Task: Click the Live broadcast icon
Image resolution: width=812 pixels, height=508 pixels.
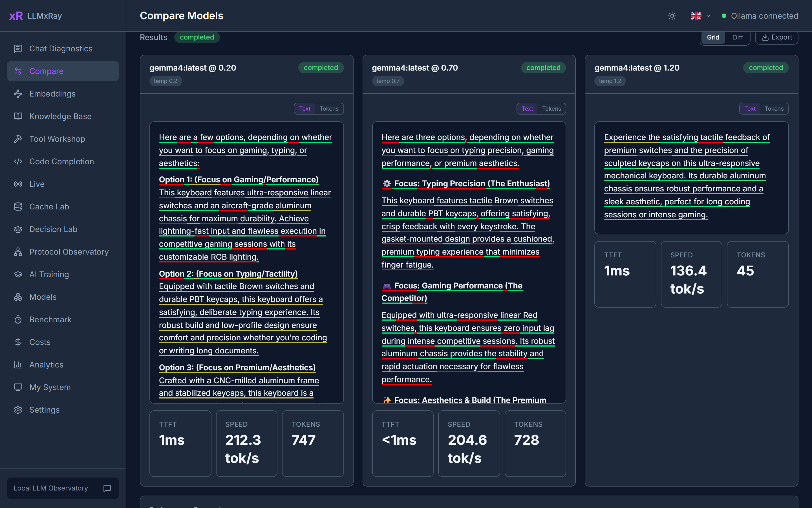Action: point(18,184)
